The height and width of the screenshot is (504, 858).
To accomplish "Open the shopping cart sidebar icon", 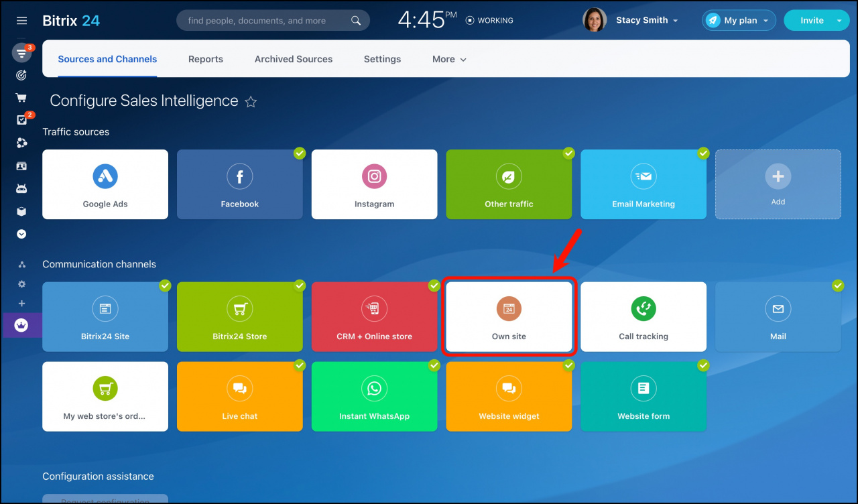I will click(x=21, y=97).
